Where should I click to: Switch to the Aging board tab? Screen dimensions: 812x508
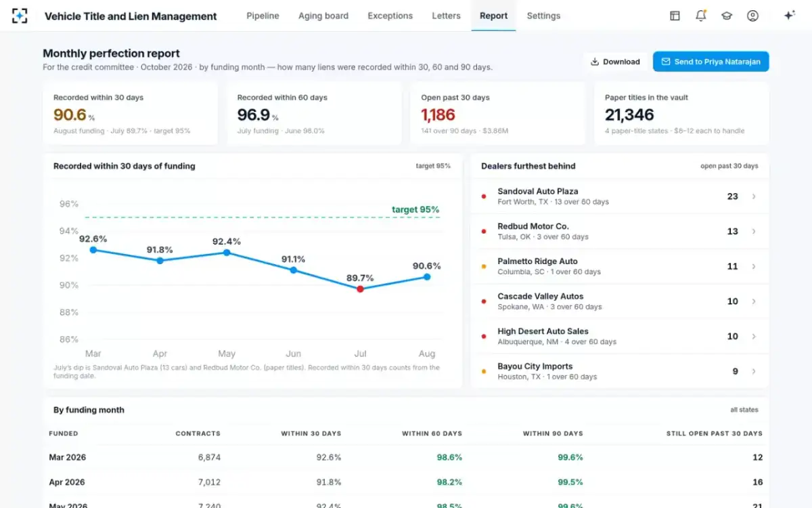pyautogui.click(x=323, y=16)
